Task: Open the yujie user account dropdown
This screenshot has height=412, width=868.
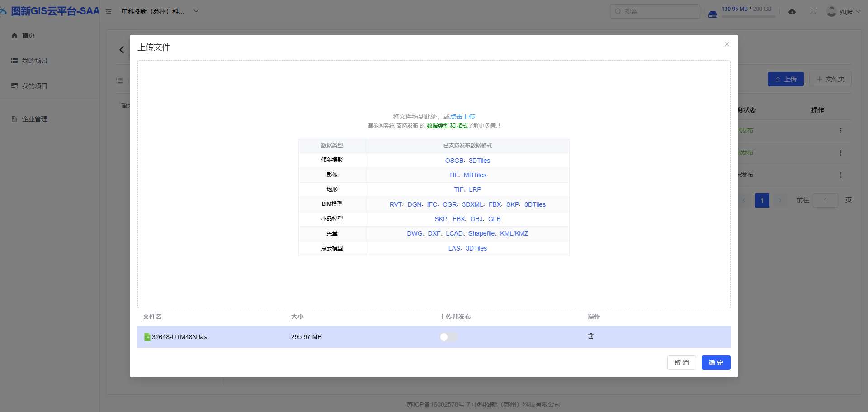Action: point(843,11)
